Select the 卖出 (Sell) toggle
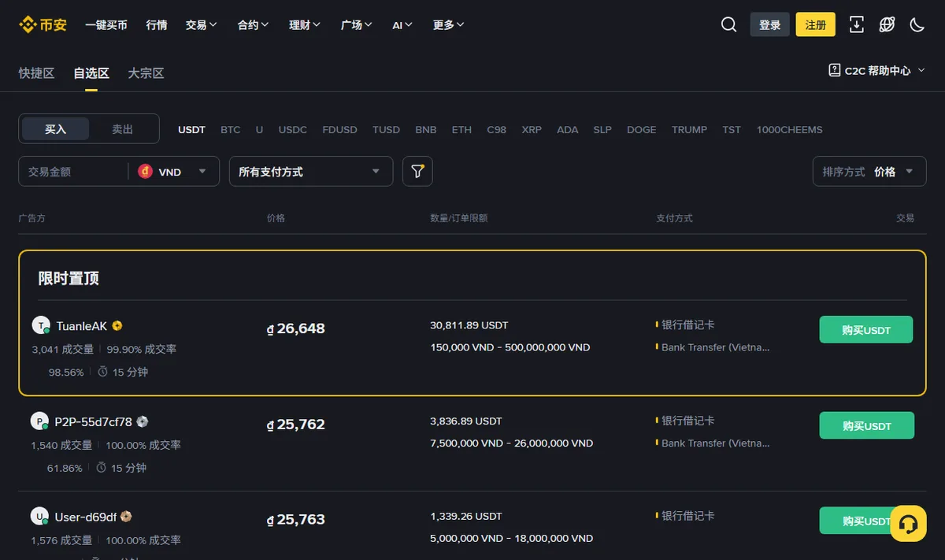Screen dimensions: 945x560 click(x=123, y=129)
